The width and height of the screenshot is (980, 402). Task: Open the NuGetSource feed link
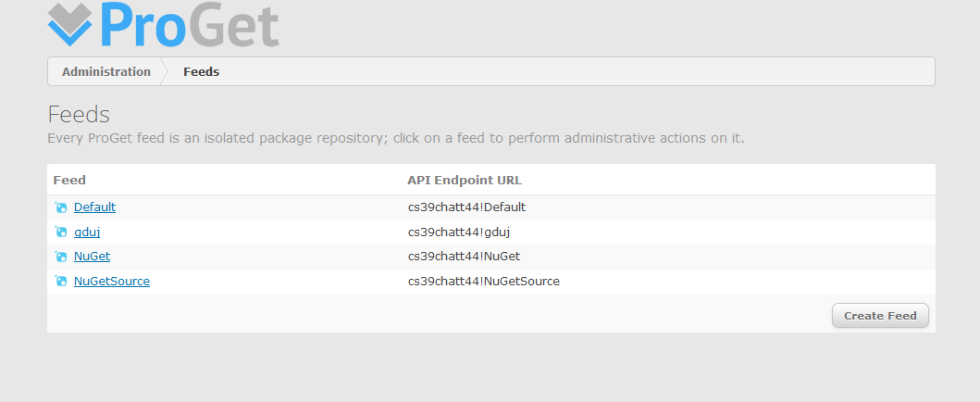111,281
